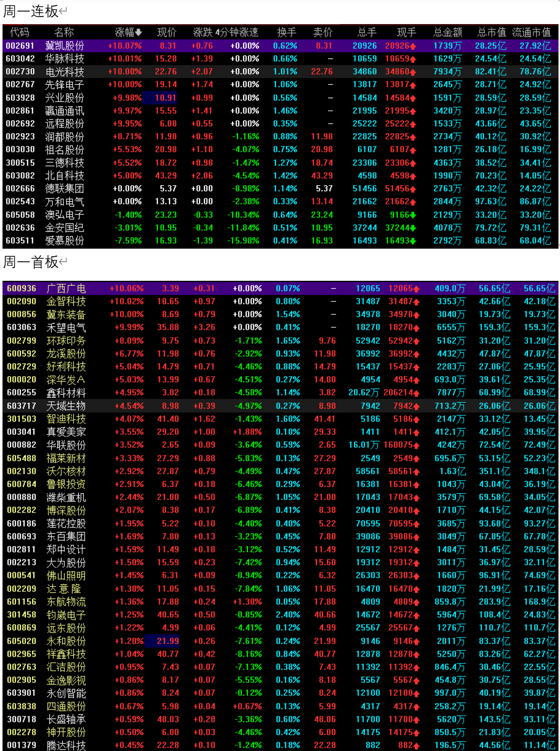Select 佛山照明 stock name
This screenshot has width=560, height=751.
point(66,576)
